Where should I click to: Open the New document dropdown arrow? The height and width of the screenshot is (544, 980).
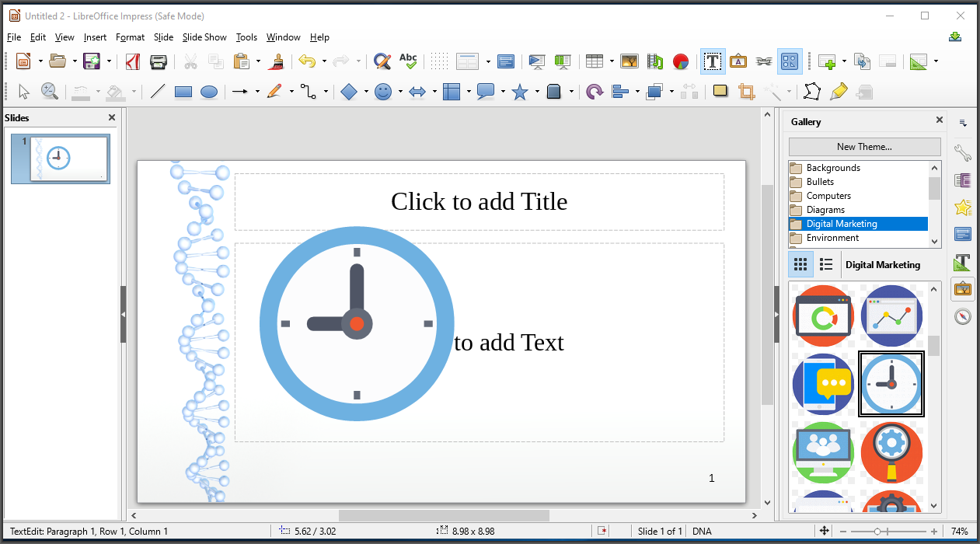[40, 61]
